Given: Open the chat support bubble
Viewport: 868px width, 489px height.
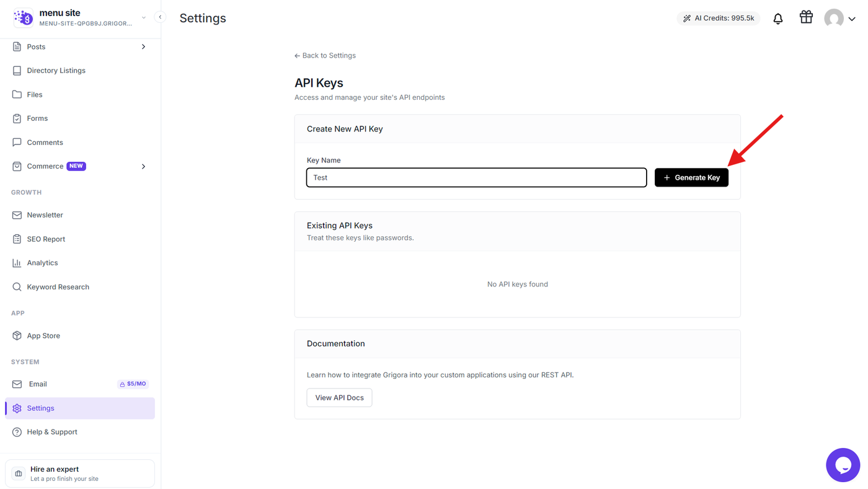Looking at the screenshot, I should [843, 465].
